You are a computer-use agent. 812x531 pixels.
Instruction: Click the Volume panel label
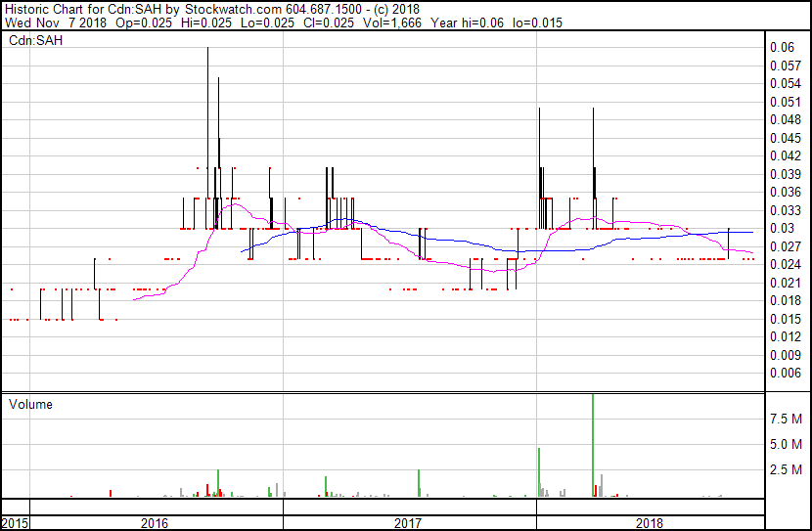30,404
